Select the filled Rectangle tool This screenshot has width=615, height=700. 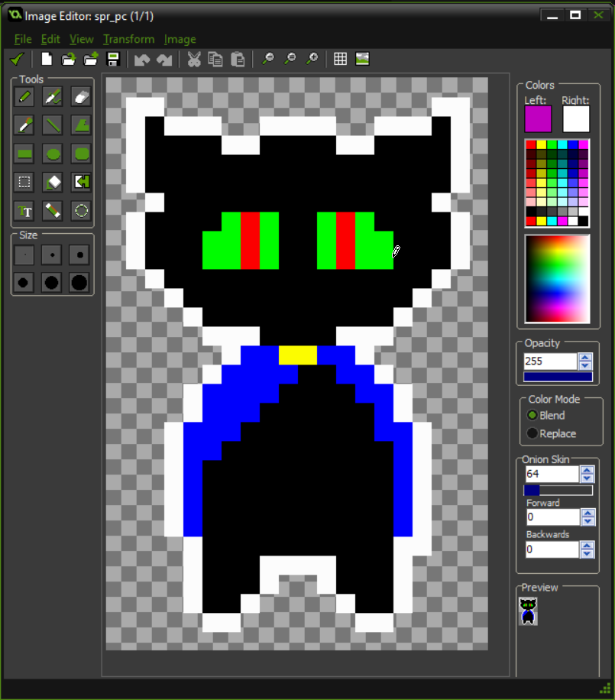click(24, 154)
